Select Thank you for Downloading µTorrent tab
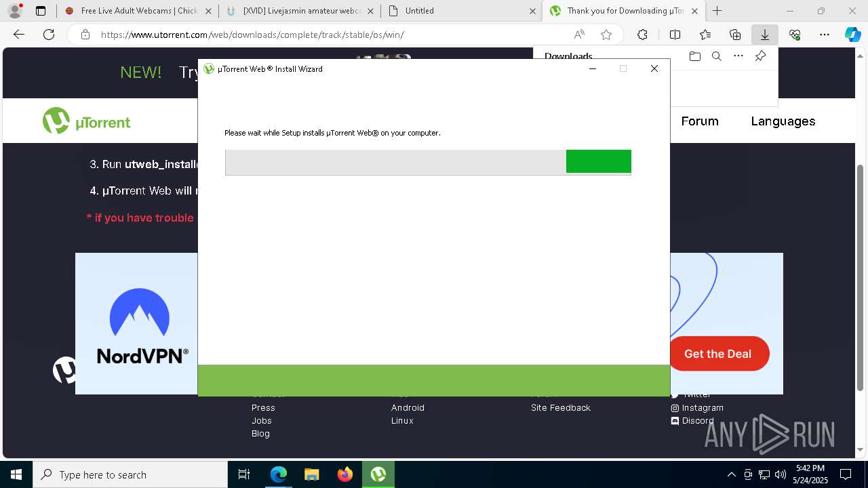Screen dimensions: 868x488 [624, 11]
